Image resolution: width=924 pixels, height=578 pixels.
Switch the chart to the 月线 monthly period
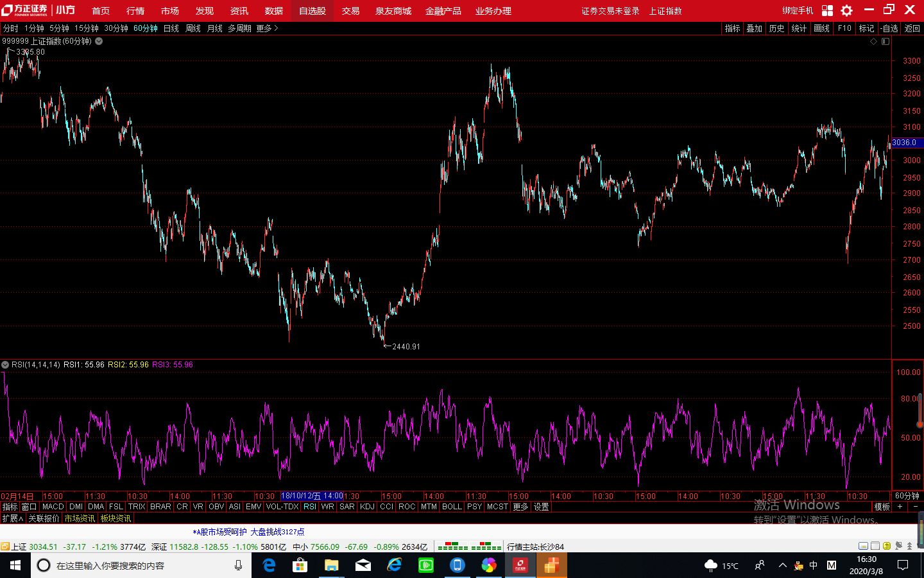tap(215, 28)
